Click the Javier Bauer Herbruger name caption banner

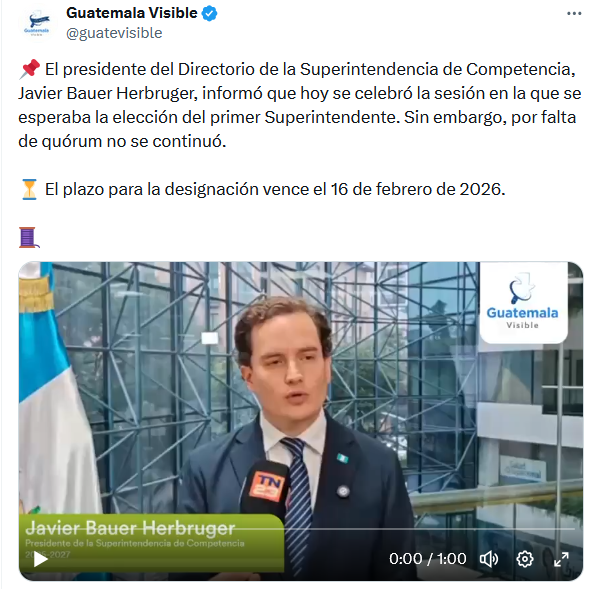point(151,542)
